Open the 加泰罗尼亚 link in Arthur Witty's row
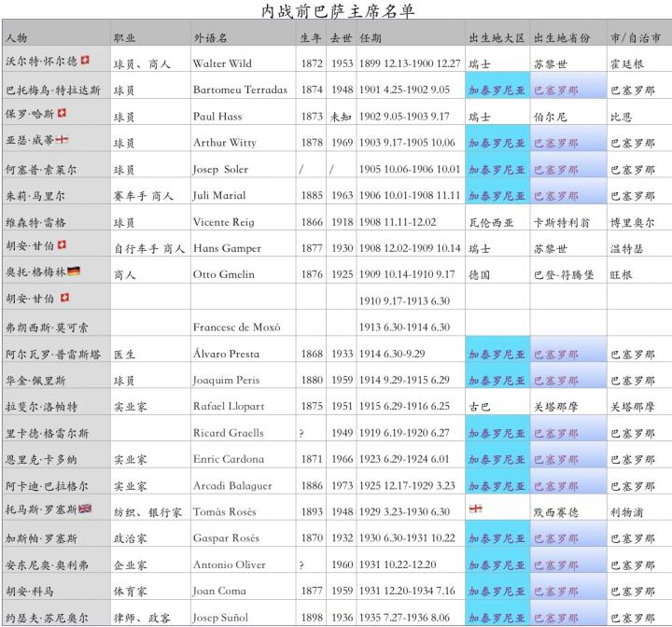Viewport: 672px width, 627px height. coord(497,144)
